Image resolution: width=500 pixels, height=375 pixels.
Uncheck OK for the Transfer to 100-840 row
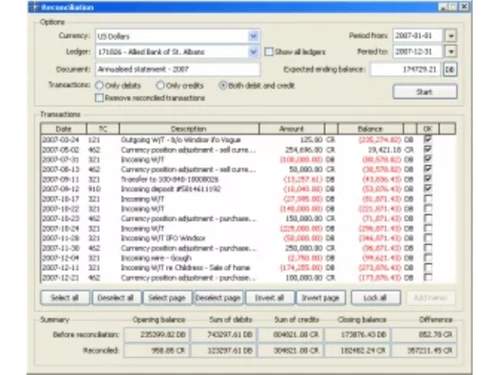(x=428, y=179)
